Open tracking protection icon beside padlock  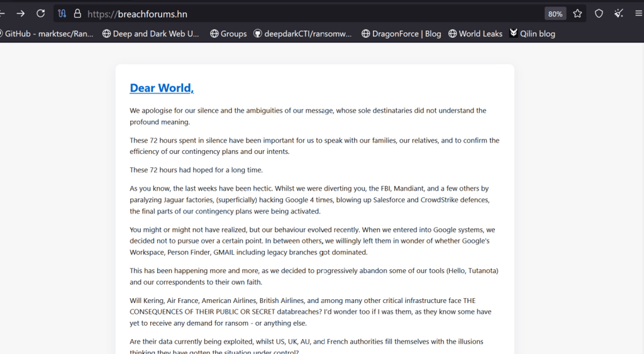[x=62, y=14]
